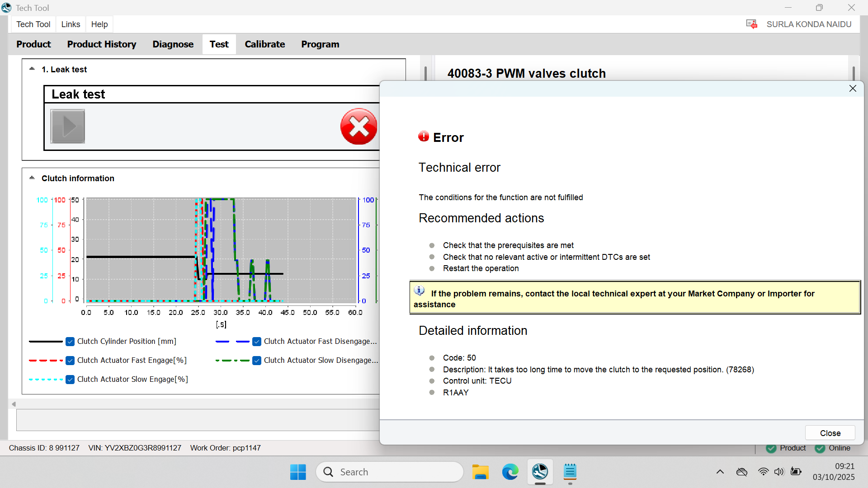
Task: Click the Close button in error dialog
Action: [830, 433]
